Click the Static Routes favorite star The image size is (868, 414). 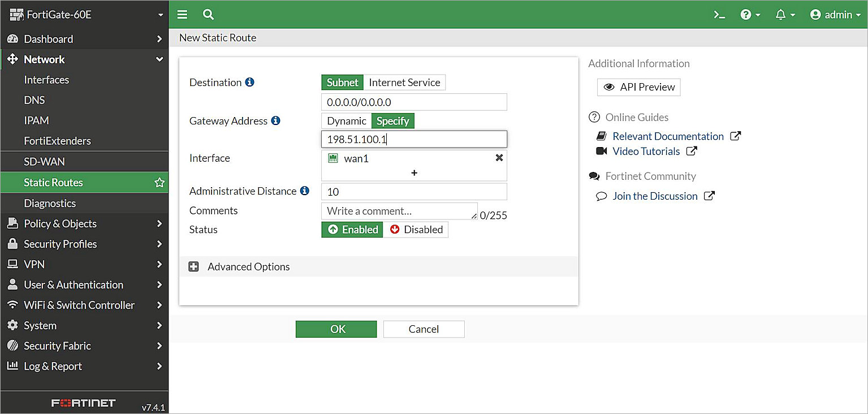tap(159, 183)
